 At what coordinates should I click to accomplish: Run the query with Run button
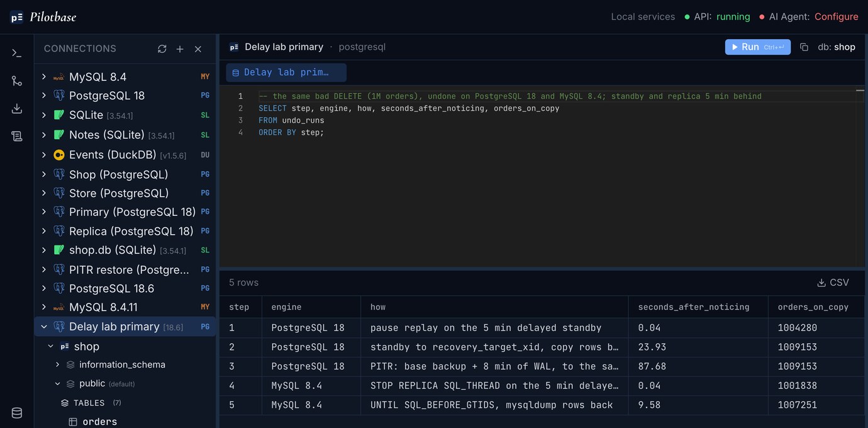click(758, 47)
